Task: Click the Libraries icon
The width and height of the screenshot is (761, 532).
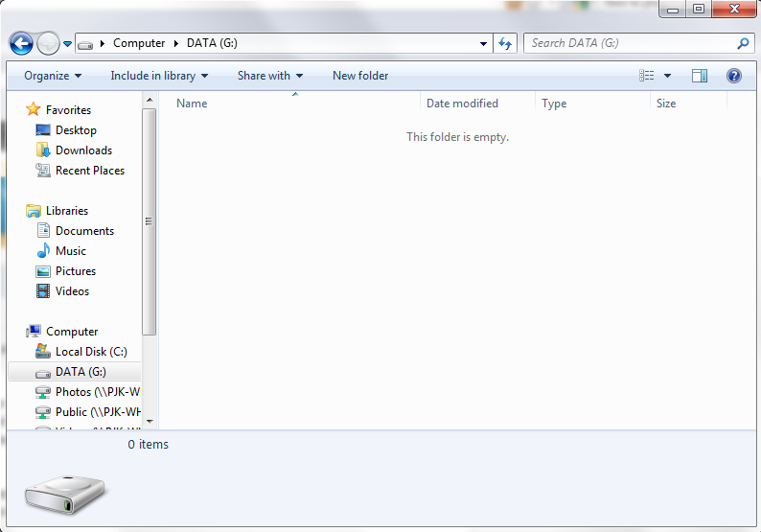Action: 34,211
